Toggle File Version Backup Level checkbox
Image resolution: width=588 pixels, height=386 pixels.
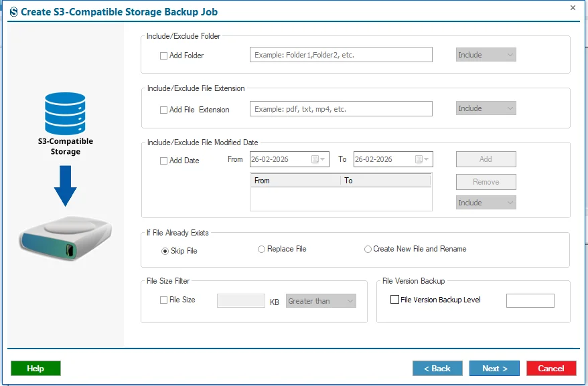point(394,300)
